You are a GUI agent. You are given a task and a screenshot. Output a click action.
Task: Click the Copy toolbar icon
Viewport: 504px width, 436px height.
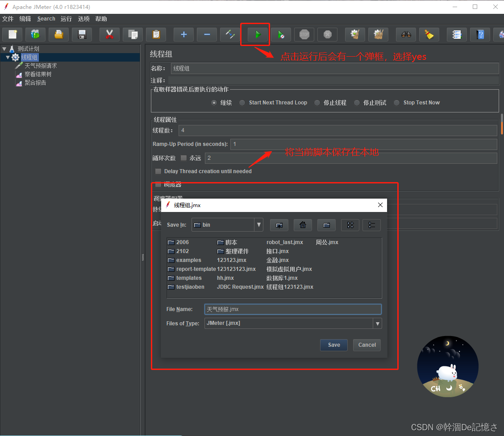133,34
